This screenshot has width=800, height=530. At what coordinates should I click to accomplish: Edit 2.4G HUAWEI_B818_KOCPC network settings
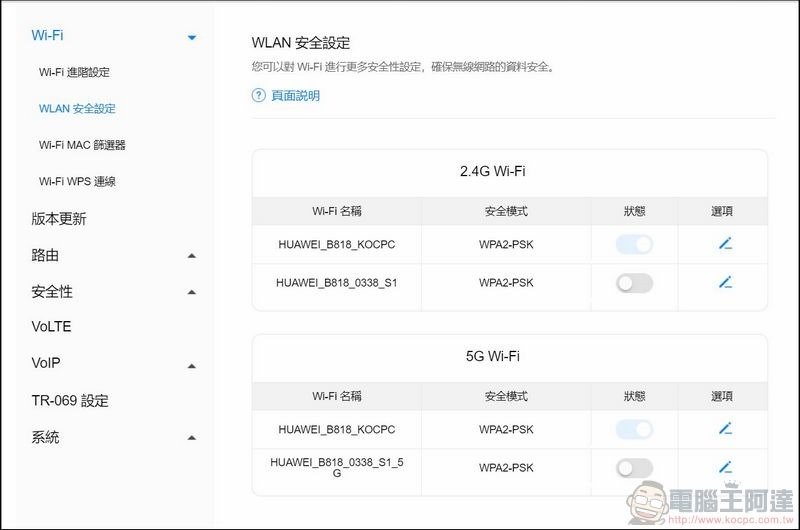(725, 244)
